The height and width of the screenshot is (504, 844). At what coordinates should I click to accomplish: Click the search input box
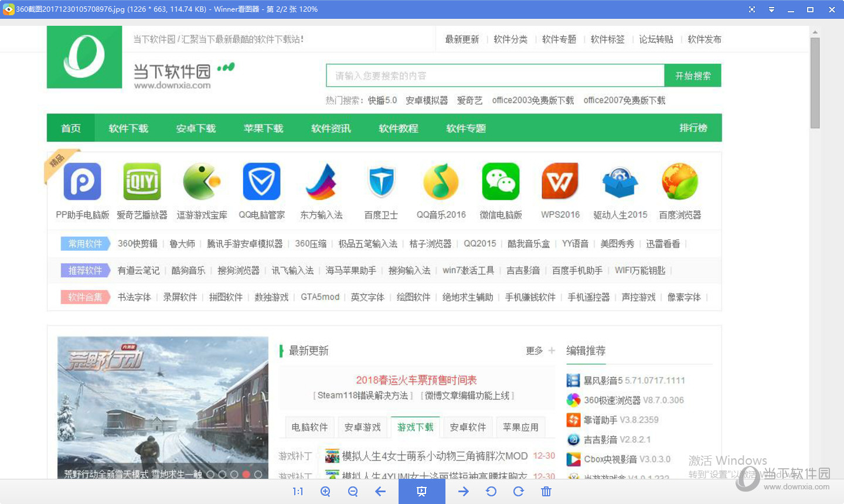tap(495, 76)
